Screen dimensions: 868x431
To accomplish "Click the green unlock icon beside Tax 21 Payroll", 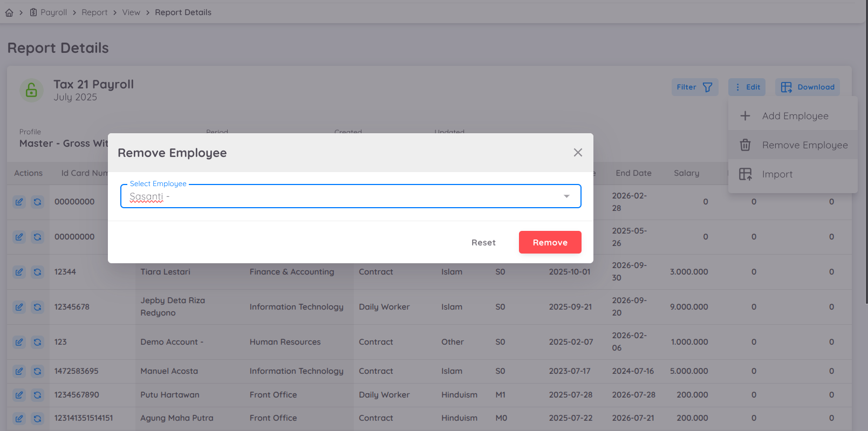I will pyautogui.click(x=31, y=90).
